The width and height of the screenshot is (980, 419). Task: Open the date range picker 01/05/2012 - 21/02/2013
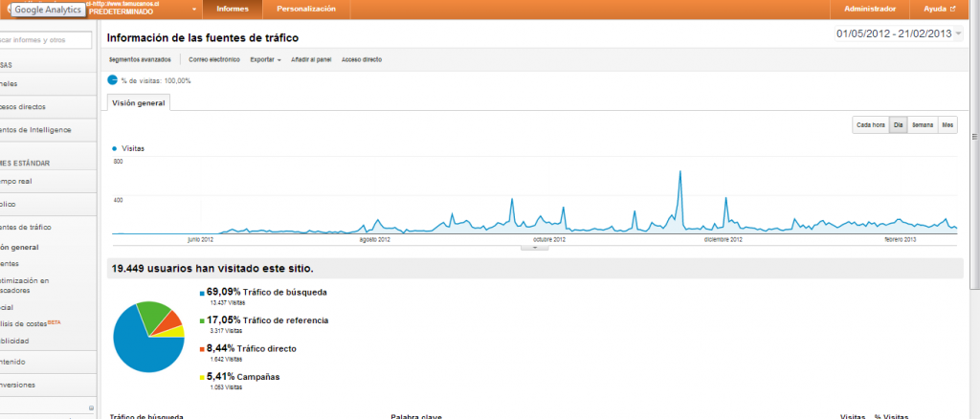tap(899, 33)
